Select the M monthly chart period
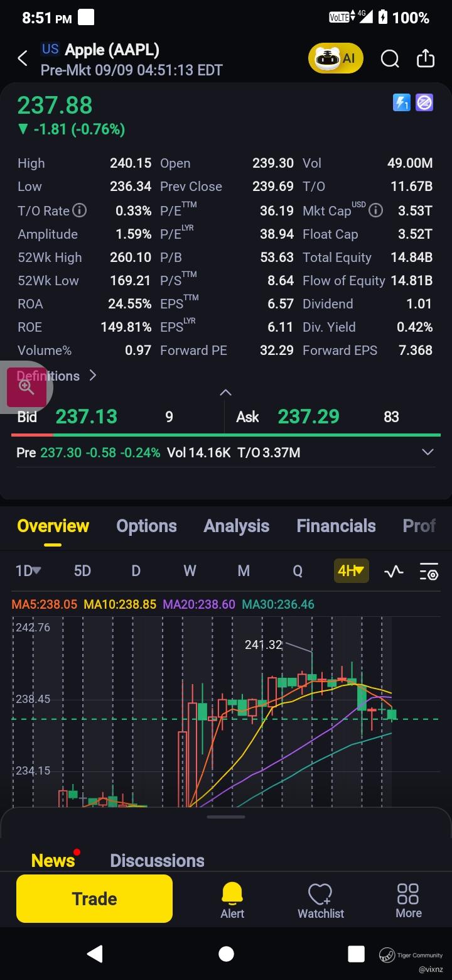Viewport: 452px width, 980px height. (244, 571)
